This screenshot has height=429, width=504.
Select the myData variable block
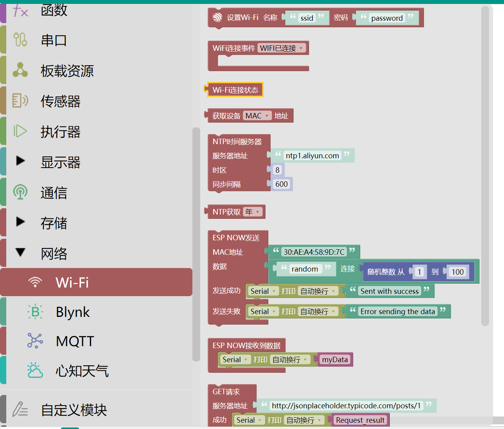coord(335,359)
